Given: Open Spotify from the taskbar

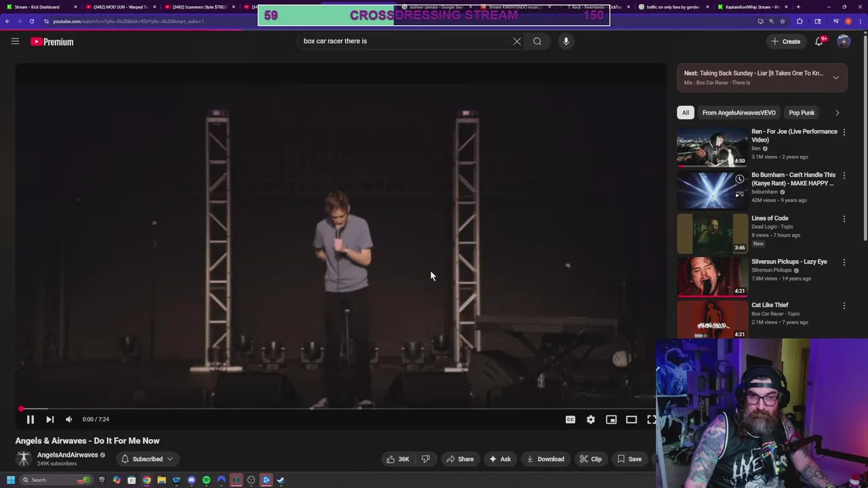Looking at the screenshot, I should click(206, 480).
